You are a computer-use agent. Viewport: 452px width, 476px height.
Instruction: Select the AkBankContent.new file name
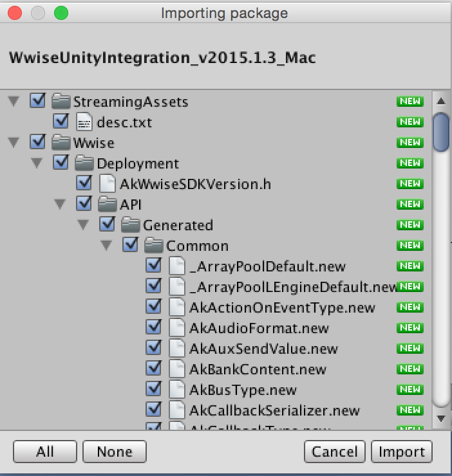coord(258,369)
